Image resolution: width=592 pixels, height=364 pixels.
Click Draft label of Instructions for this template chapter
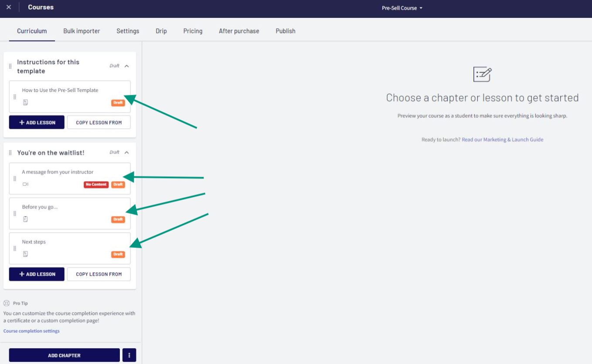coord(114,66)
